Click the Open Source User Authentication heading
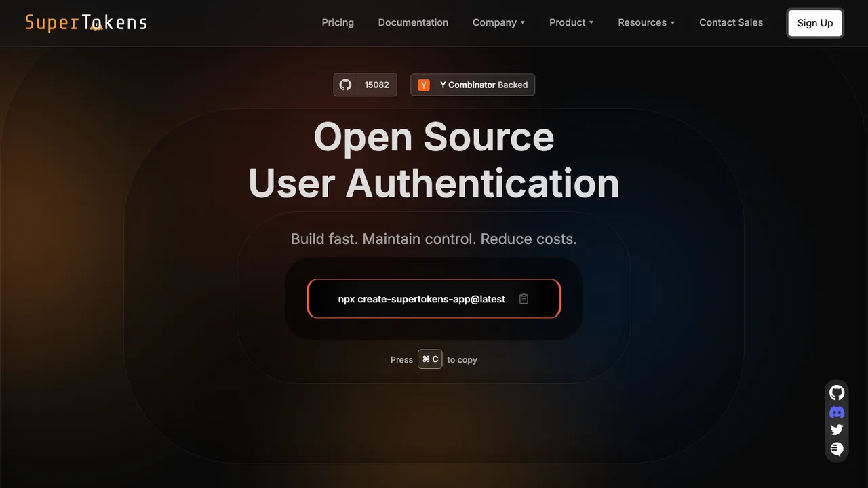 (x=434, y=160)
